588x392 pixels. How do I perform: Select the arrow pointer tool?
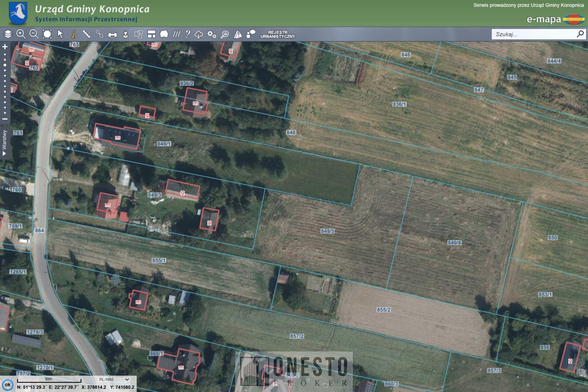coord(60,34)
